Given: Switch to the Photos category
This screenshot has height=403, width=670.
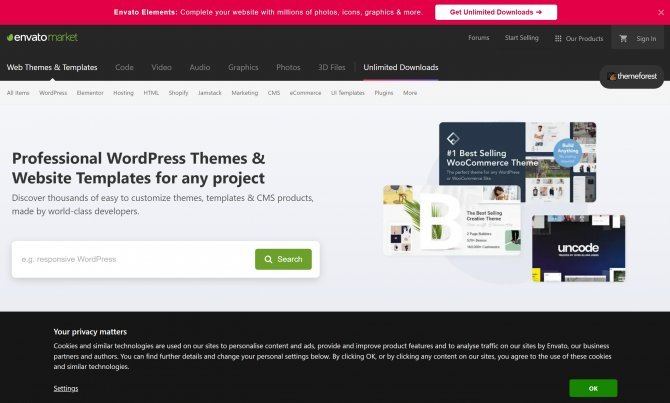Looking at the screenshot, I should coord(288,67).
